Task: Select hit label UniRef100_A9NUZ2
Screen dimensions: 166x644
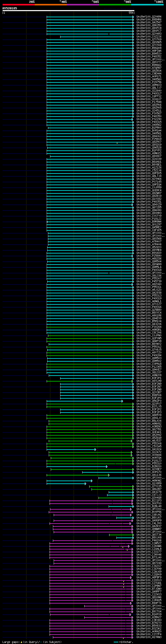Action: 149,153
